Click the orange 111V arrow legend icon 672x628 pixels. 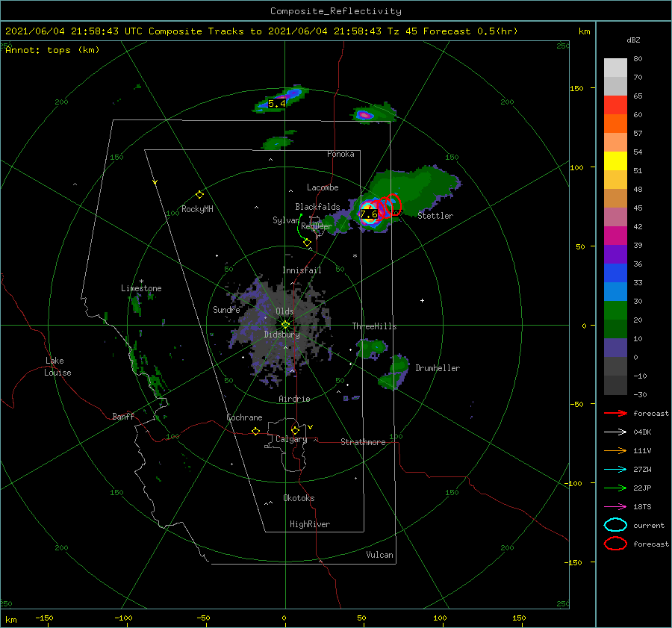(615, 450)
